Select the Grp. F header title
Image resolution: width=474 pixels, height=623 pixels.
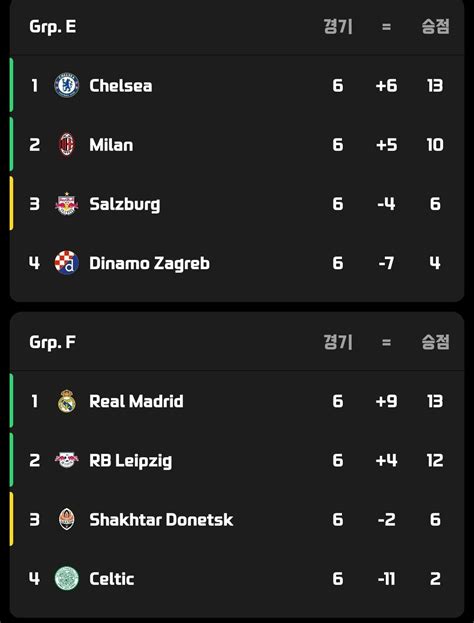(x=52, y=342)
